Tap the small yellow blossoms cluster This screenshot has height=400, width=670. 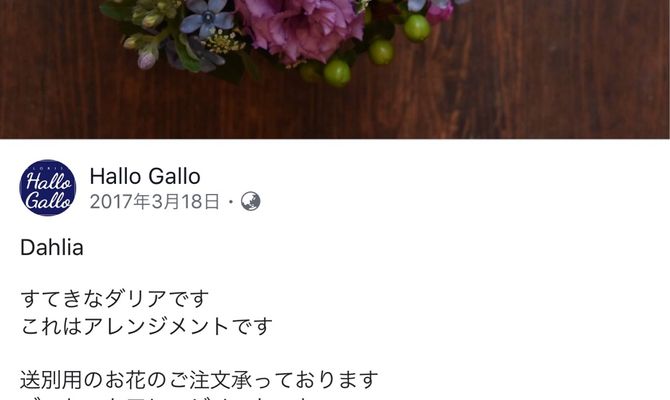[223, 43]
